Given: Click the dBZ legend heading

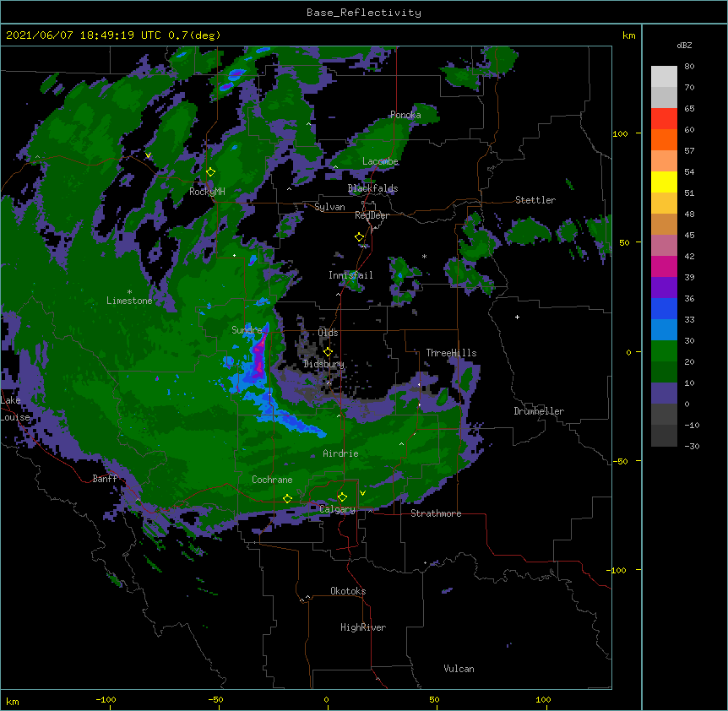Looking at the screenshot, I should pyautogui.click(x=684, y=46).
